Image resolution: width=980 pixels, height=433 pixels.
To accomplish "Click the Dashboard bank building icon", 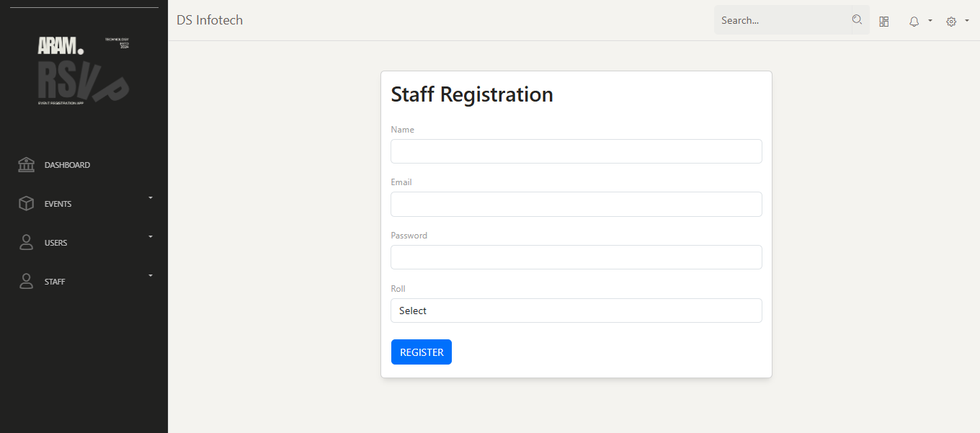I will (x=26, y=165).
